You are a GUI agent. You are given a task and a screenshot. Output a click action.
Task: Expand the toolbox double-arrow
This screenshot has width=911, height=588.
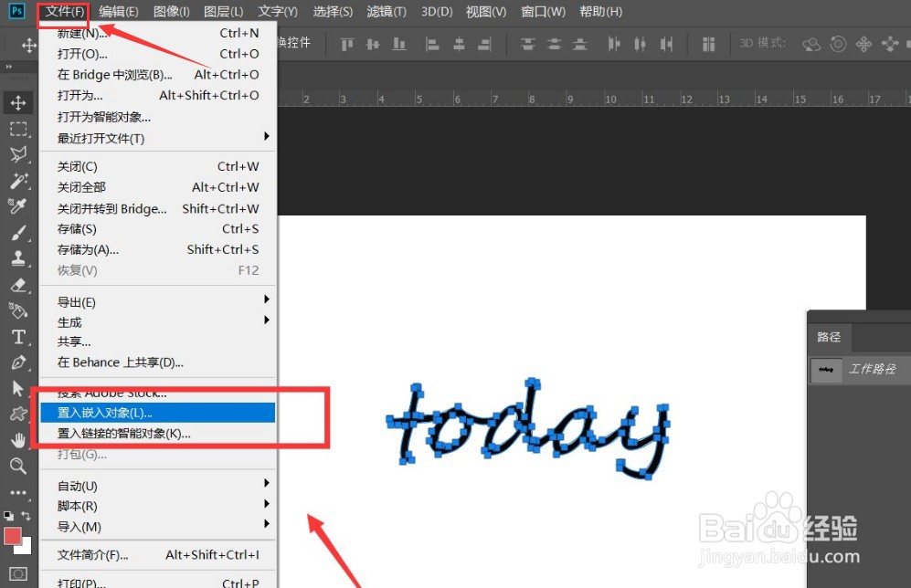9,68
